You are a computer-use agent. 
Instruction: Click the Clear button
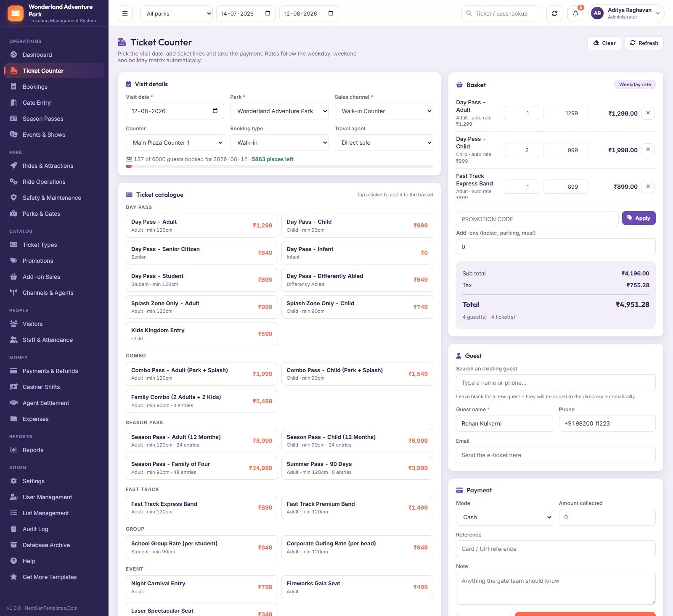(604, 43)
